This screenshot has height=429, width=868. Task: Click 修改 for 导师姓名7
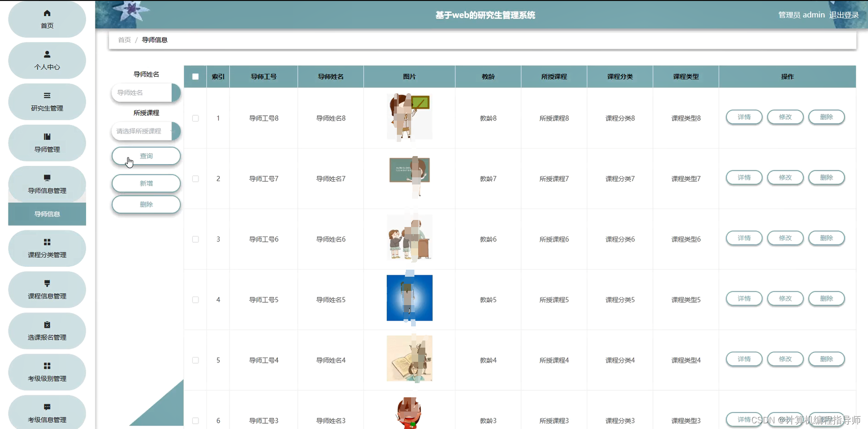tap(785, 177)
